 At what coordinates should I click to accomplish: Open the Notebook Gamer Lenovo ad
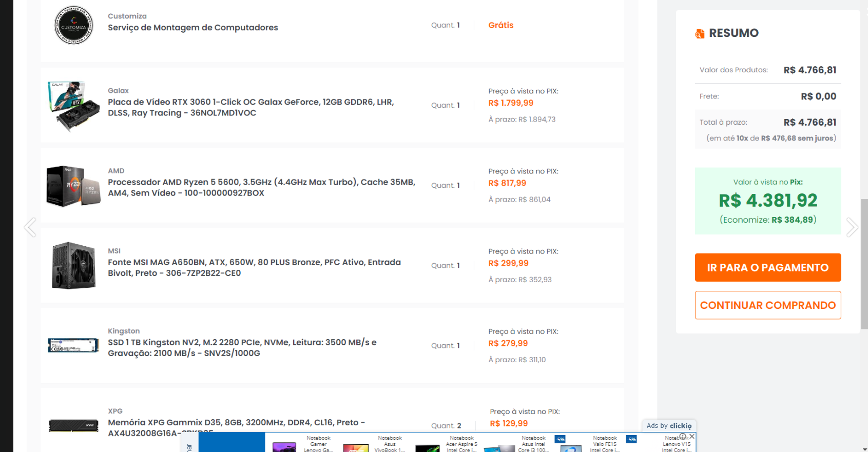coord(318,444)
